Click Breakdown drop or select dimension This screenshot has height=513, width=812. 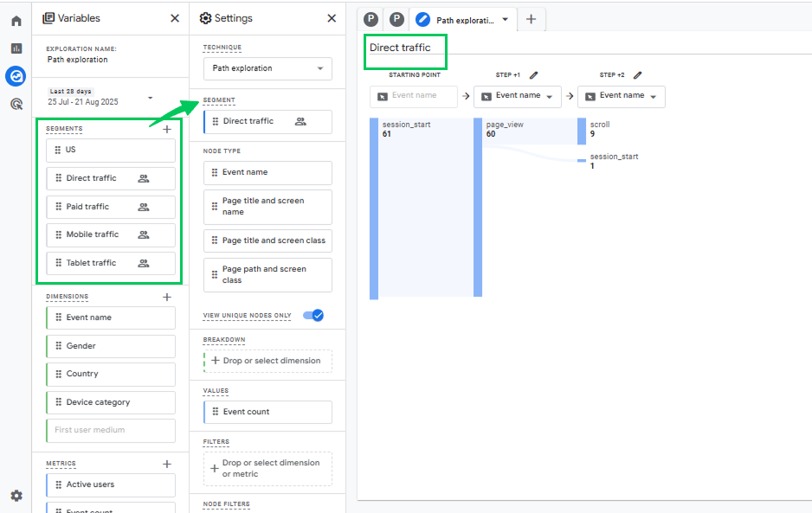pos(267,361)
